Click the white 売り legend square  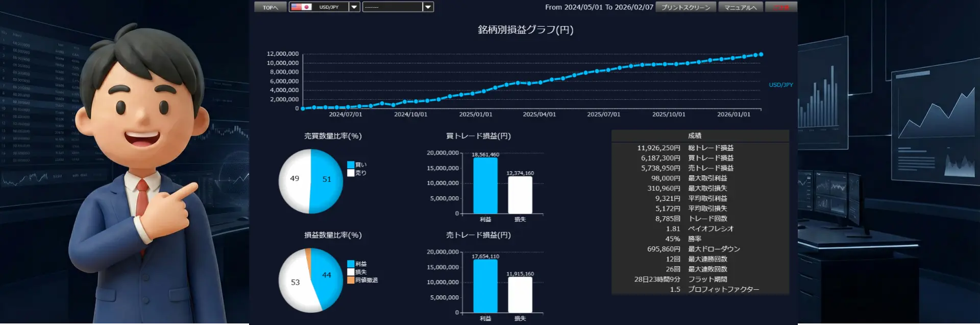tap(351, 173)
